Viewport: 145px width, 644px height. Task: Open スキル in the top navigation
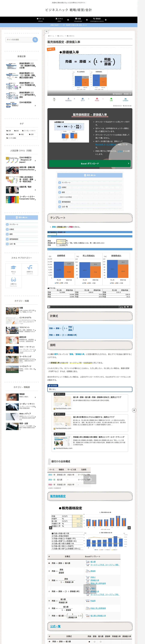(x=59, y=20)
